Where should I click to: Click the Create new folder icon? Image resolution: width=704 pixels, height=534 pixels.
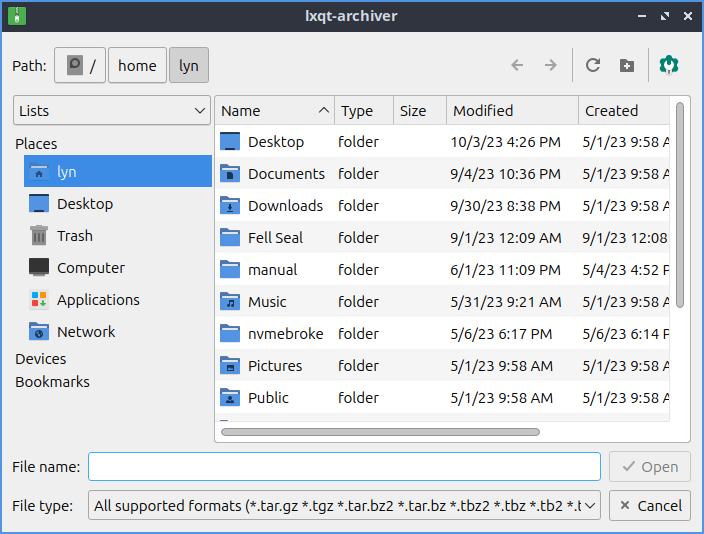tap(627, 66)
